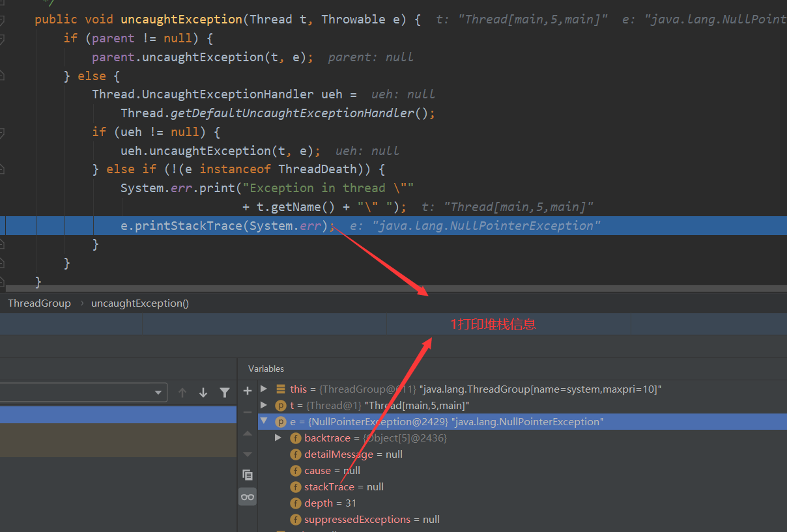Click the Remove Watch minus icon
This screenshot has height=532, width=787.
248,412
